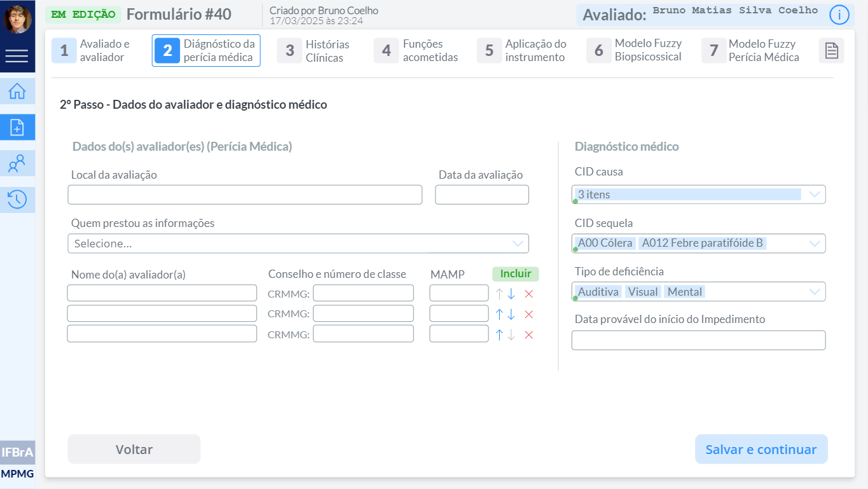868x489 pixels.
Task: Click the Incluir button
Action: coord(516,274)
